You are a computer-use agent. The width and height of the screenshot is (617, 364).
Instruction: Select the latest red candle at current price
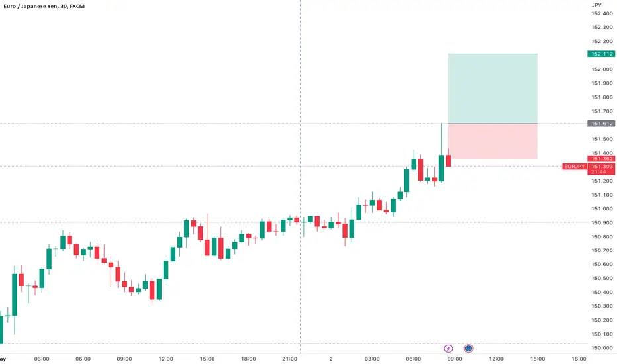coord(448,160)
